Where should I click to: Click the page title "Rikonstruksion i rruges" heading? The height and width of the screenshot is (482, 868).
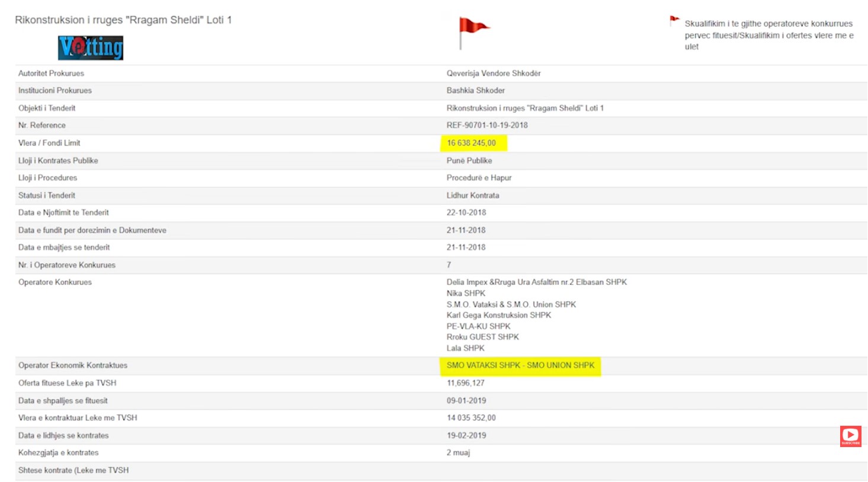pos(123,20)
